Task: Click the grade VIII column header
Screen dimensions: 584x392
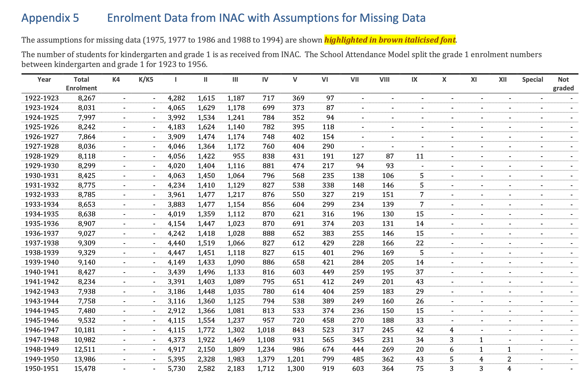Action: pyautogui.click(x=384, y=79)
